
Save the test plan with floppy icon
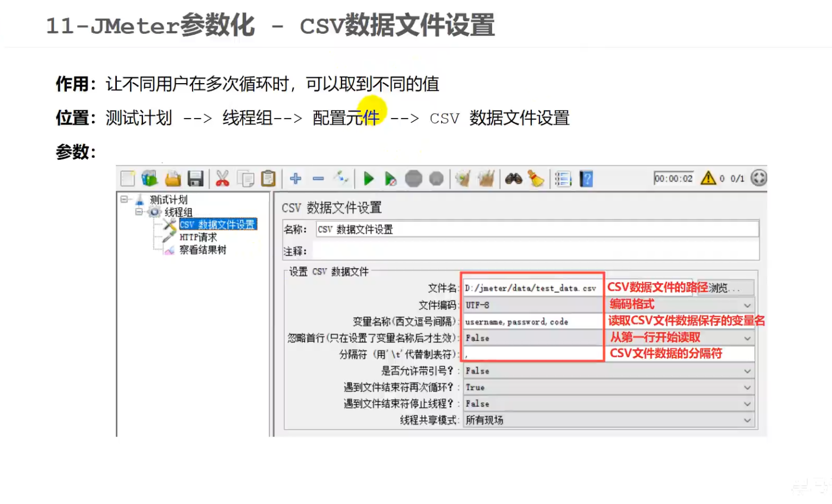click(x=195, y=178)
